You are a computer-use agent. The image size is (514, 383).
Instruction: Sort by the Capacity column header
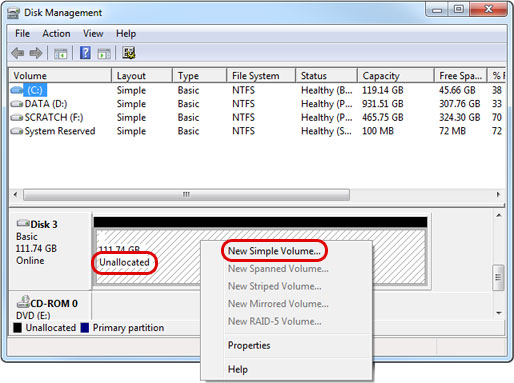click(x=396, y=76)
